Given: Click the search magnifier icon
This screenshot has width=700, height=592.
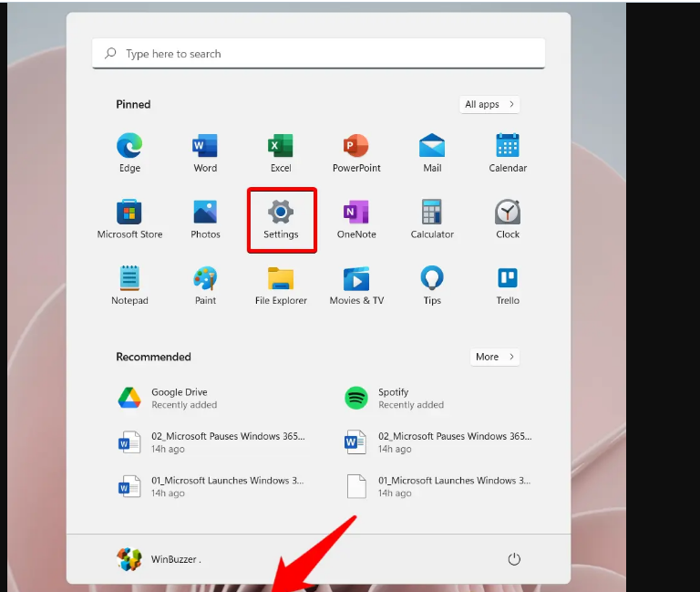Looking at the screenshot, I should click(110, 54).
